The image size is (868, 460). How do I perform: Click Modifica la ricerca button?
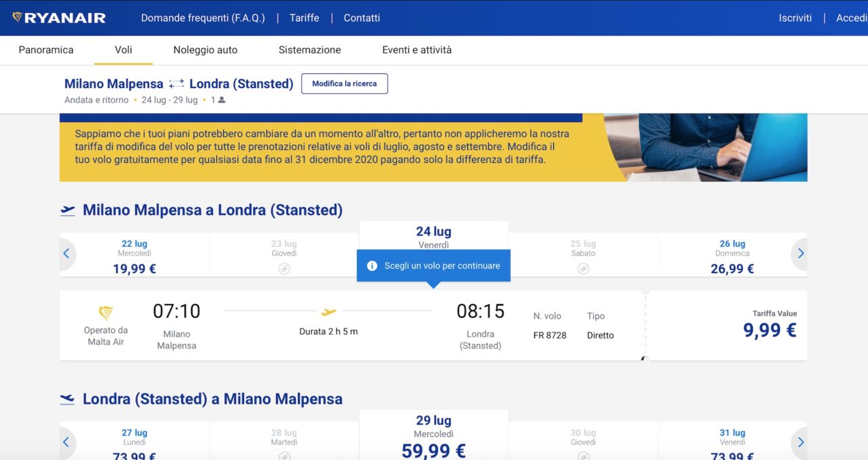(344, 83)
